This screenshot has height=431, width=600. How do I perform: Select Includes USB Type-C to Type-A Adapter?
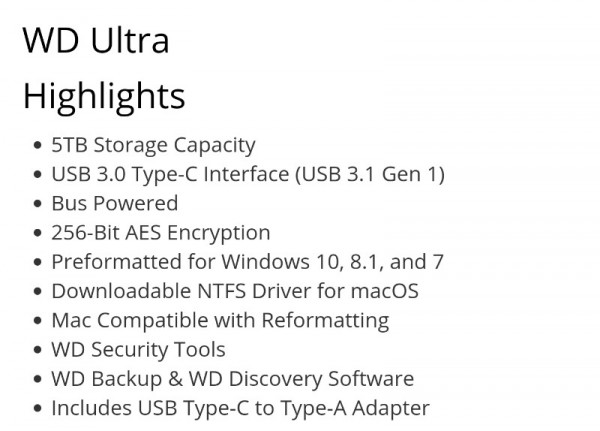tap(240, 408)
